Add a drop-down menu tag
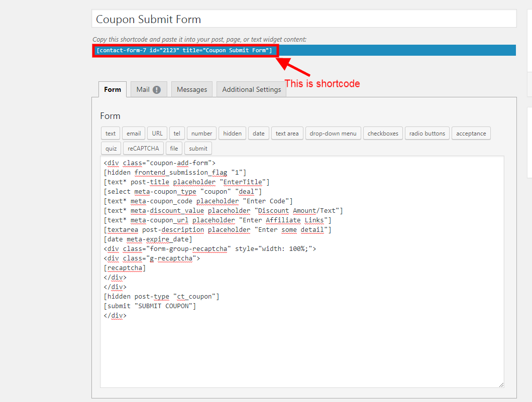The width and height of the screenshot is (532, 402). click(333, 133)
